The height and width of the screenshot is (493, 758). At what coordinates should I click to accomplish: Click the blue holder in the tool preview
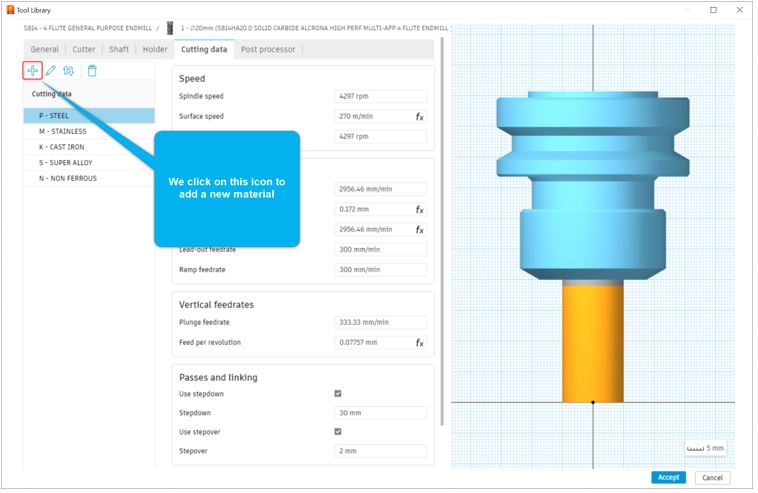point(593,186)
